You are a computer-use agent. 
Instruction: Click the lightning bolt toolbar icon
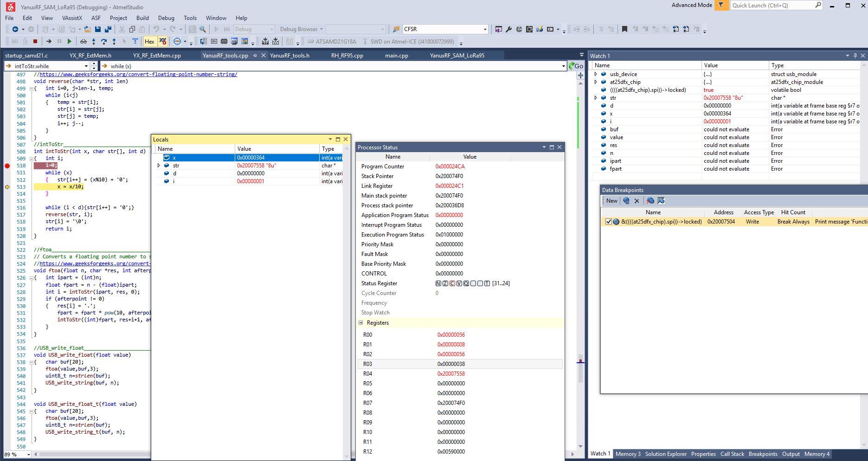point(540,29)
